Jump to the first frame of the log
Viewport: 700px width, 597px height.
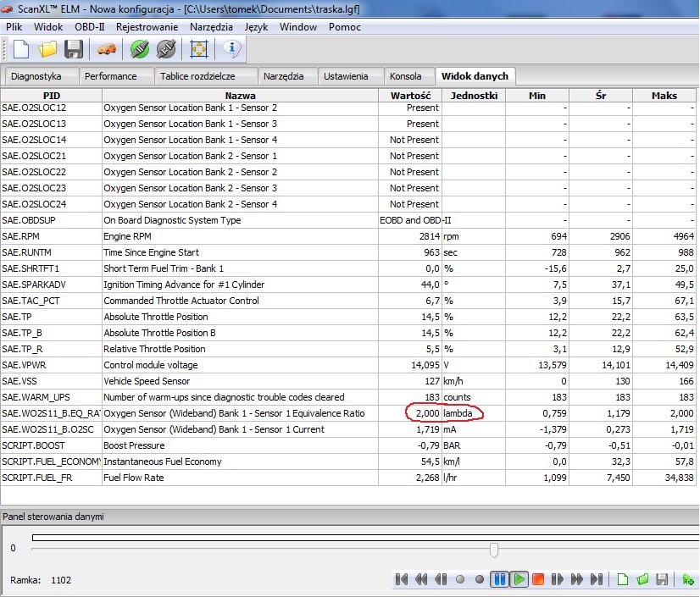pyautogui.click(x=402, y=580)
